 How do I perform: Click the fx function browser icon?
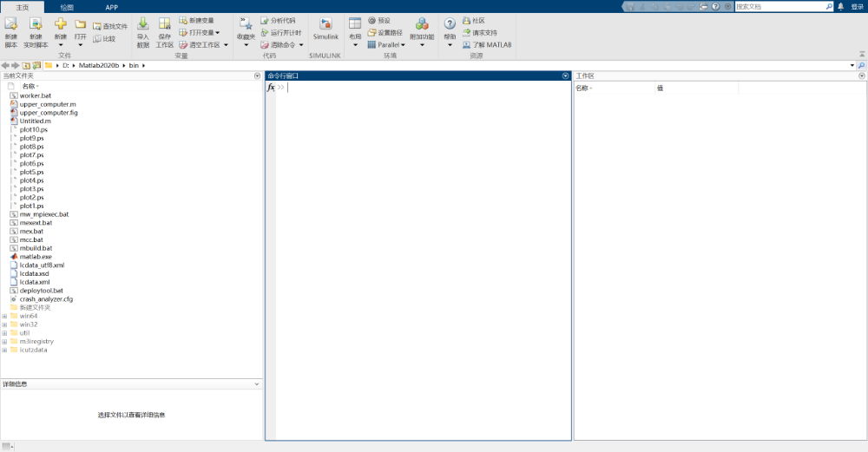point(271,88)
